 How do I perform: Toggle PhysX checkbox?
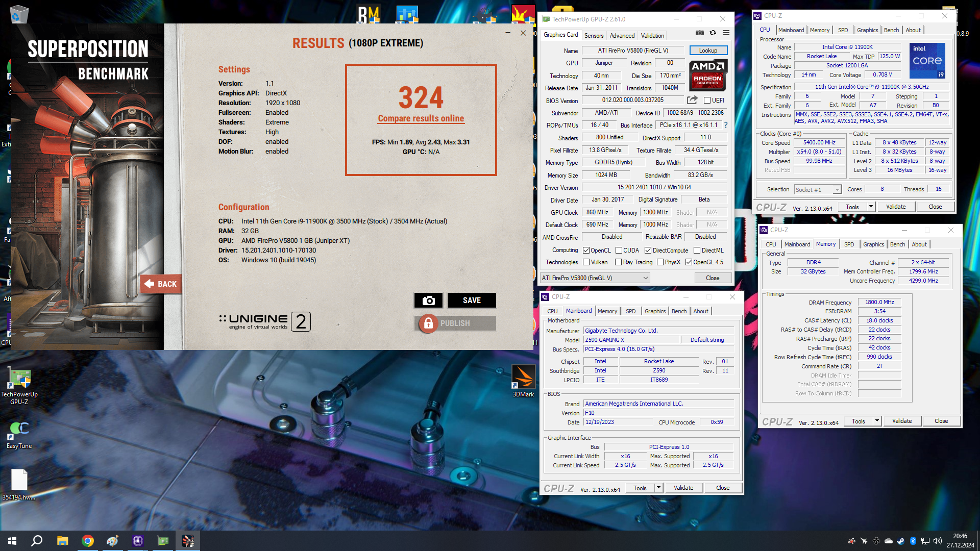pos(660,262)
